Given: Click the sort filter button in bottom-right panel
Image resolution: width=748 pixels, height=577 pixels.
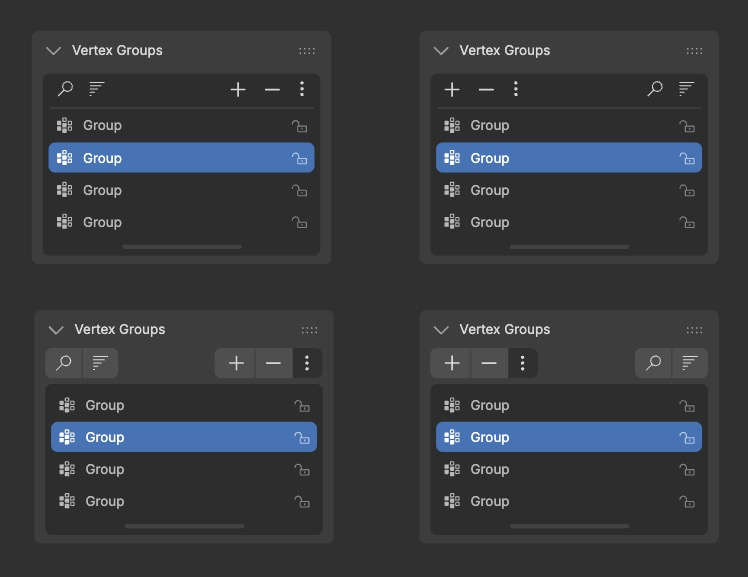Looking at the screenshot, I should [690, 363].
